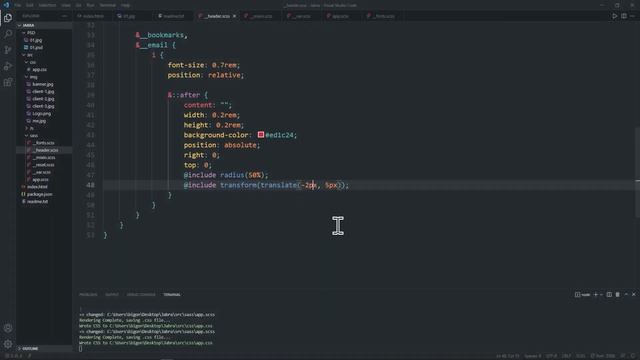
Task: Open the Source Control view
Action: coord(8,50)
